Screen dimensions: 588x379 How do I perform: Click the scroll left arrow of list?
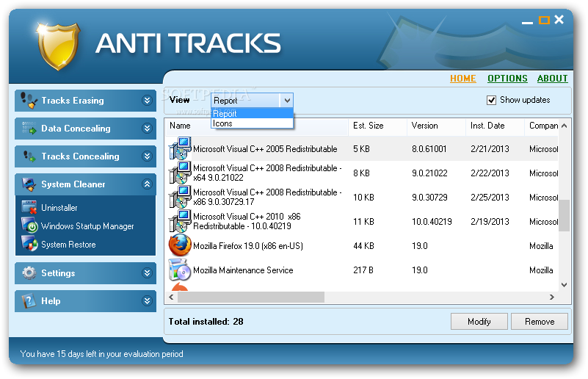pos(171,297)
